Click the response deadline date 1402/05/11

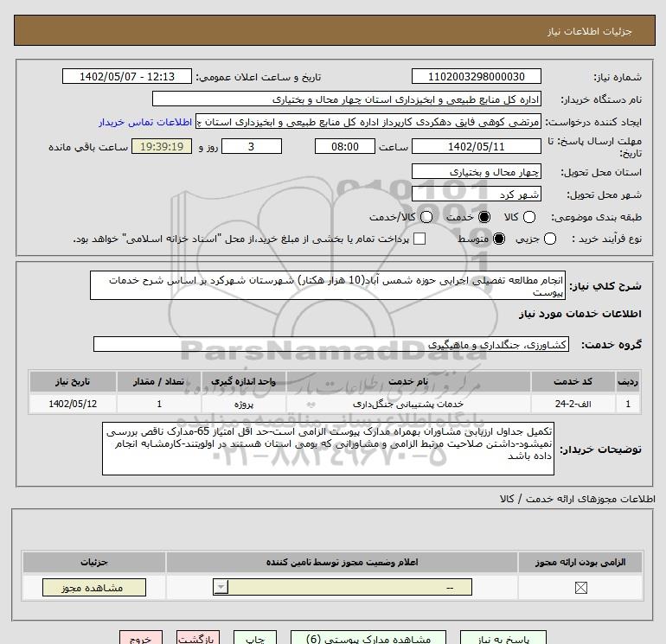coord(476,146)
